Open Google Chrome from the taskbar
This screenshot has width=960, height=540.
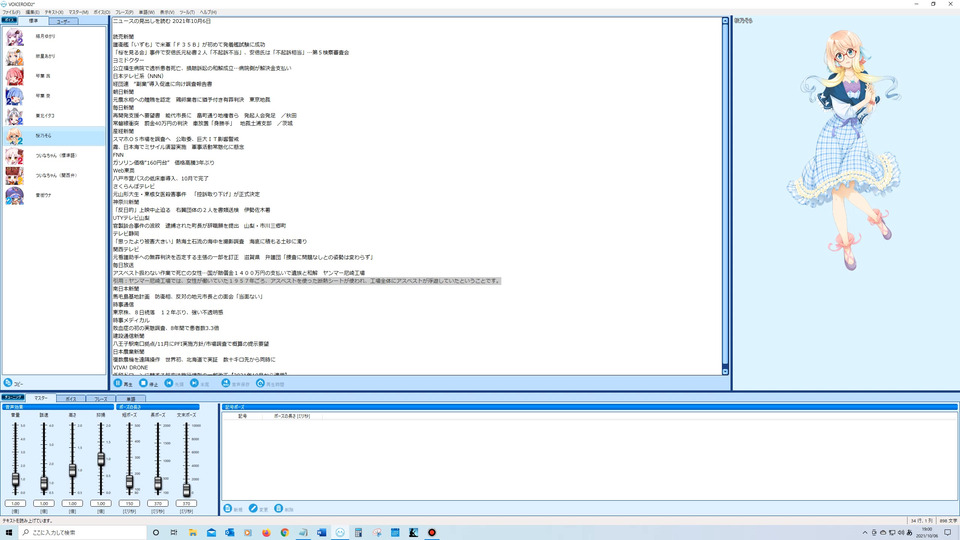click(x=285, y=533)
